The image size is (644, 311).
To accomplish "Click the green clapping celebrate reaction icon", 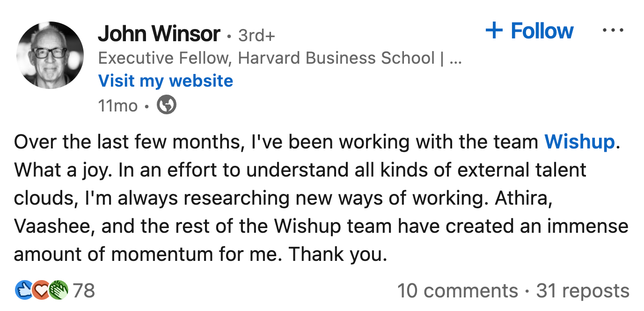I will 59,290.
